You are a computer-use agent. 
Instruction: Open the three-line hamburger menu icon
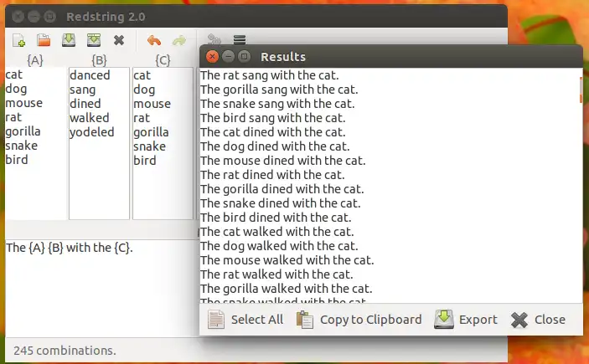[x=240, y=39]
